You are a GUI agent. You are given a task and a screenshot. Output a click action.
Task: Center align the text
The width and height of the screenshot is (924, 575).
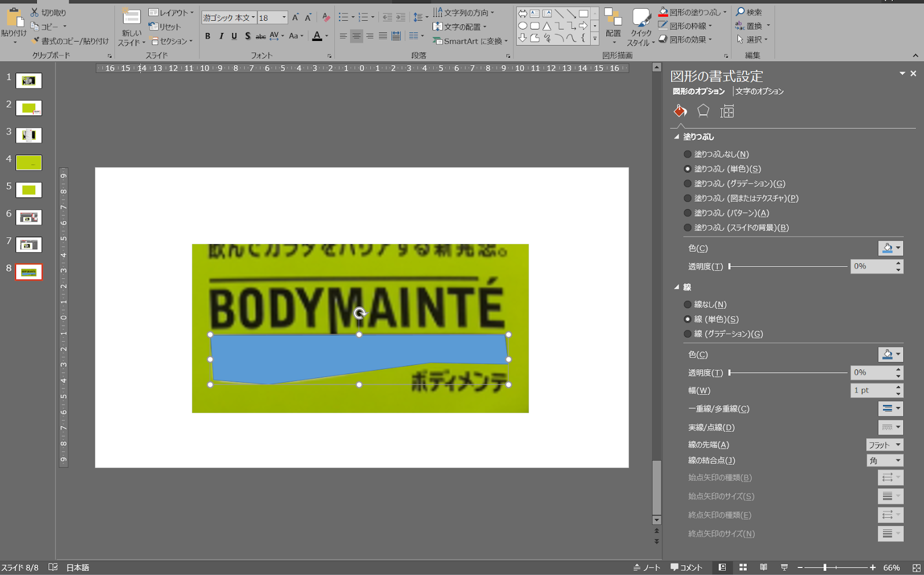tap(356, 36)
